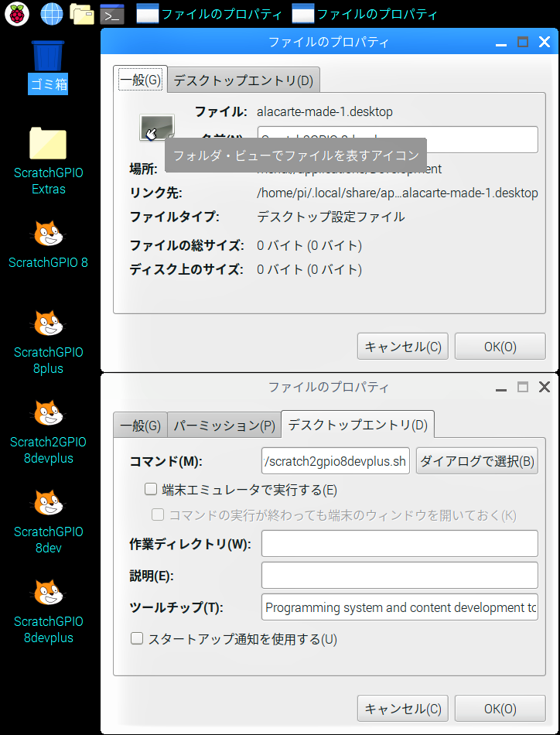Enable 端末エミュレータで実行する(E) checkbox
Image resolution: width=560 pixels, height=735 pixels.
pyautogui.click(x=150, y=490)
